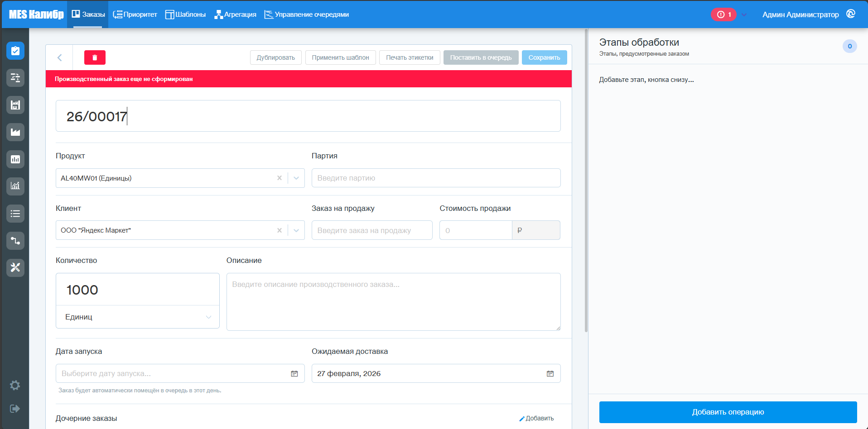868x429 pixels.
Task: Click the stages counter badge
Action: click(x=850, y=46)
